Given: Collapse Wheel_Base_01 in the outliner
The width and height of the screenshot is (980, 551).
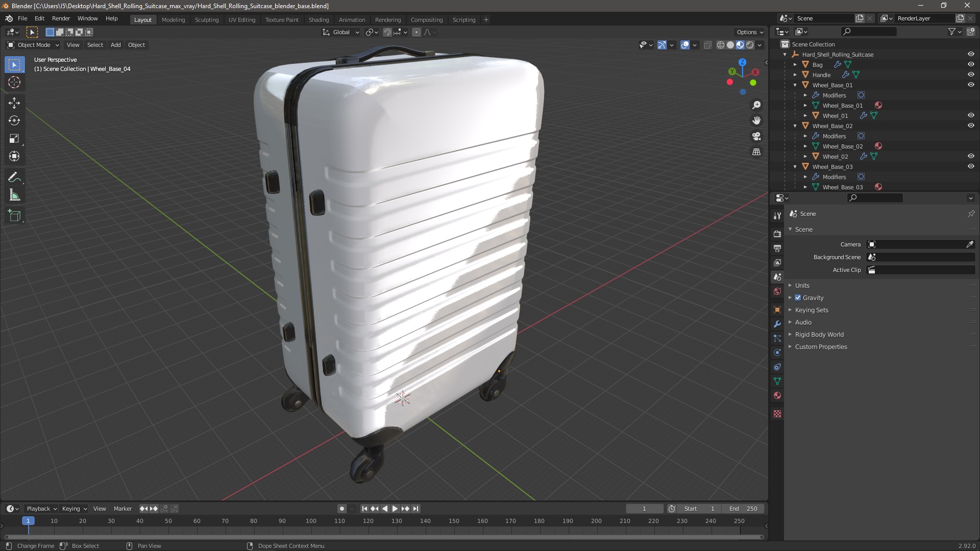Looking at the screenshot, I should tap(795, 85).
